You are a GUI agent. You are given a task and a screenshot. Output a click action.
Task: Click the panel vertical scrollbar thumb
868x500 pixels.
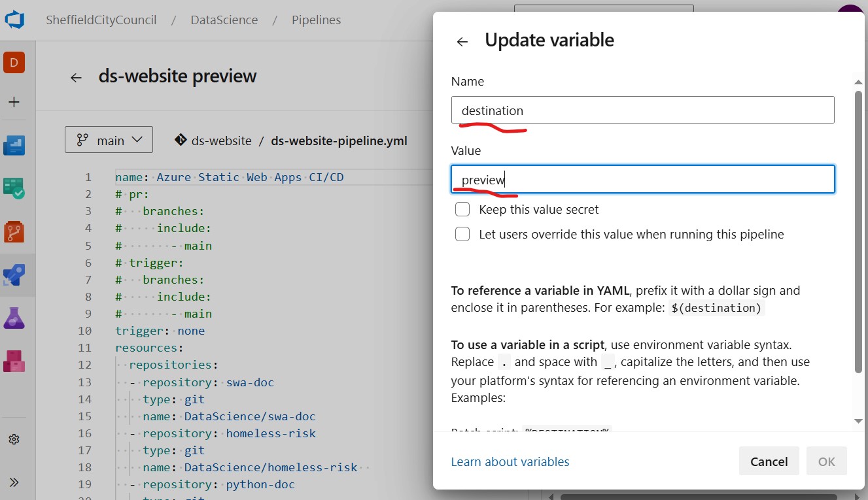[x=859, y=232]
